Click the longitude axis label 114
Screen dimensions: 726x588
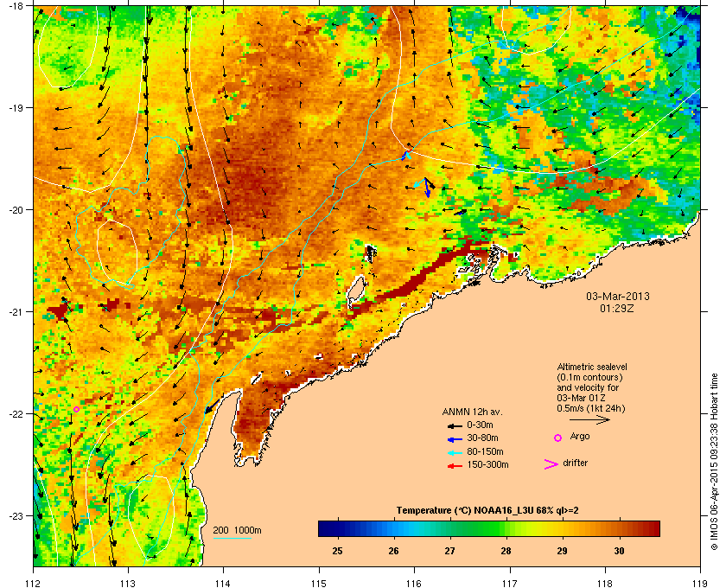[x=223, y=583]
